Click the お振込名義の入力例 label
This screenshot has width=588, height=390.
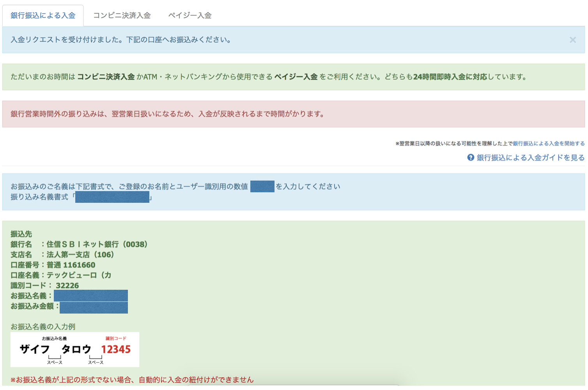click(x=43, y=326)
